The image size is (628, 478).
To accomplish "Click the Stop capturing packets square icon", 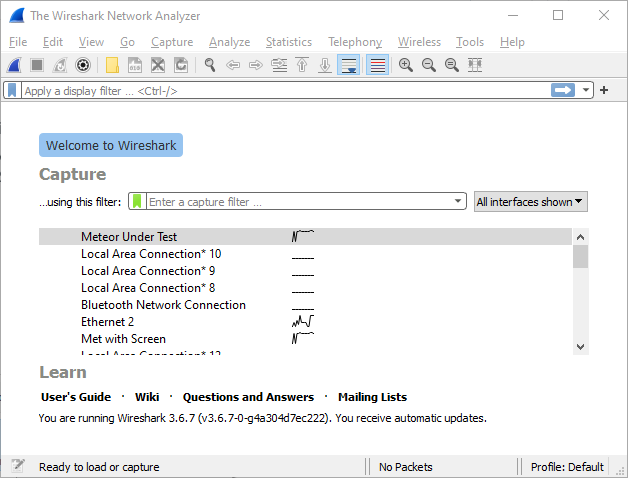I will point(37,65).
